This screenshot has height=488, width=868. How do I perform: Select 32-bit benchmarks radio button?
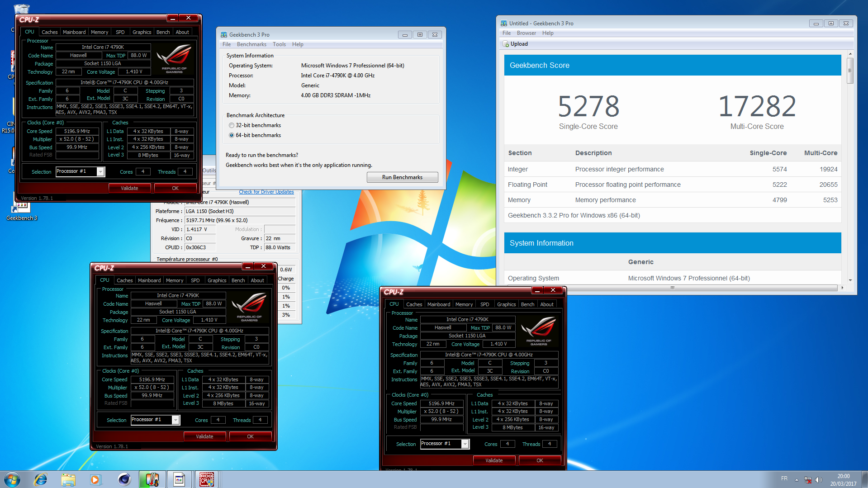(x=232, y=125)
